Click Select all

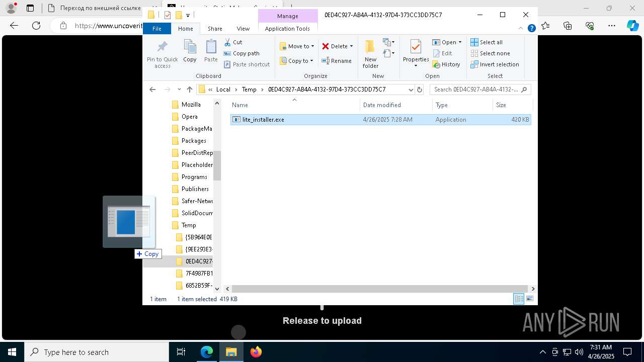point(487,42)
